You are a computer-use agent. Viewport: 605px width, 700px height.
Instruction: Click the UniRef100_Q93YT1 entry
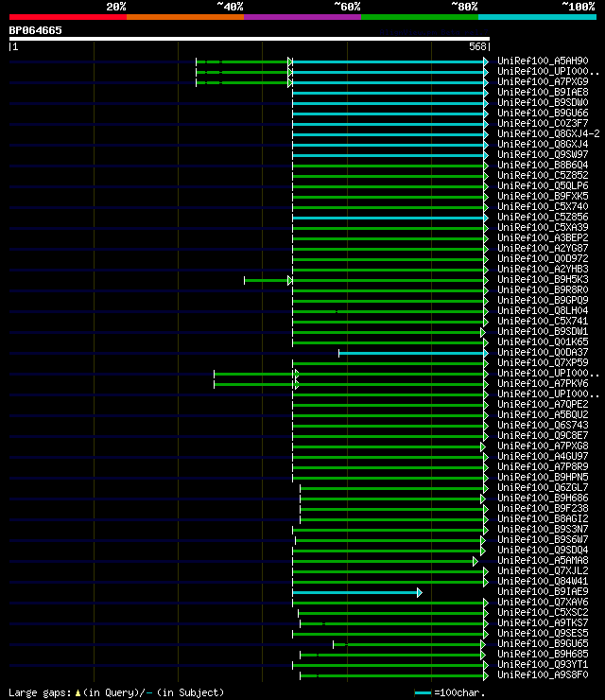pyautogui.click(x=543, y=665)
